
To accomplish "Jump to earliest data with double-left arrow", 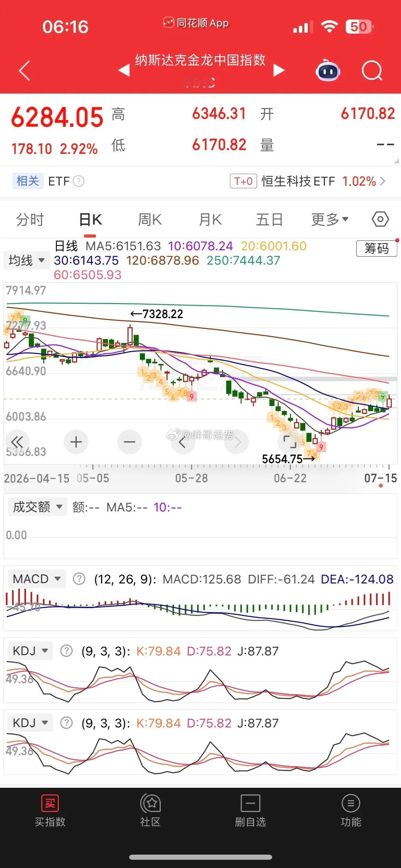I will [17, 442].
